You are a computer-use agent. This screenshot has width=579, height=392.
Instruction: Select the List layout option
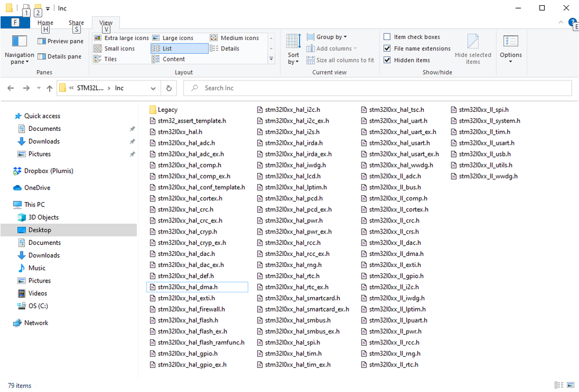click(180, 48)
